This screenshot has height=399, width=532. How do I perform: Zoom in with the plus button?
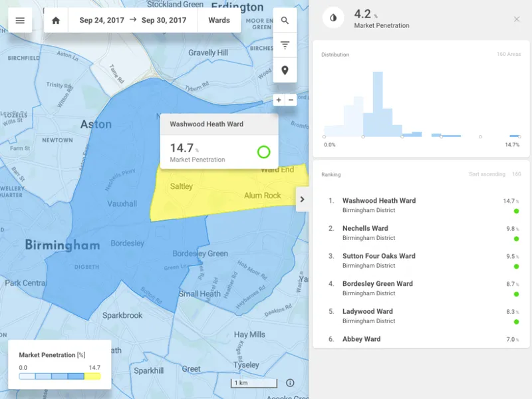tap(279, 100)
